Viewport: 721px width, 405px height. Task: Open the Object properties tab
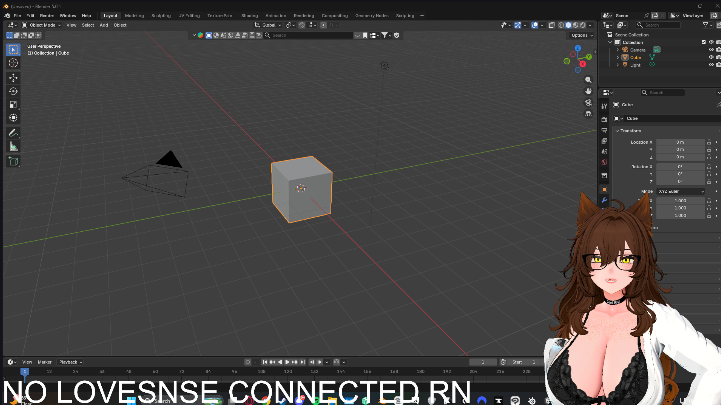point(604,189)
